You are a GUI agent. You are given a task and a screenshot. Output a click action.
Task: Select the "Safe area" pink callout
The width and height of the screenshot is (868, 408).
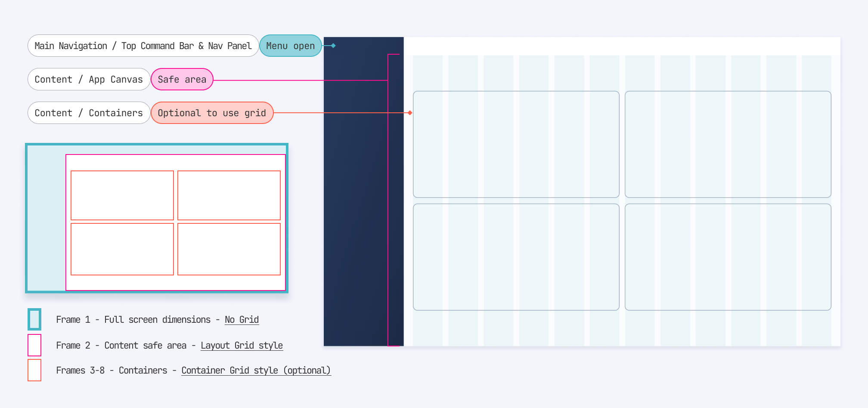pyautogui.click(x=181, y=79)
